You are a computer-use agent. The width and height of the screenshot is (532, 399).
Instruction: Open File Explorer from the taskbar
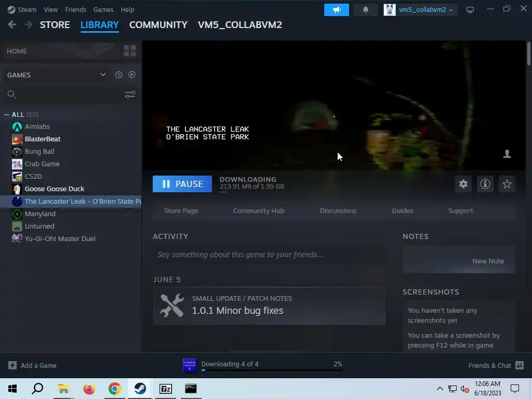coord(63,389)
